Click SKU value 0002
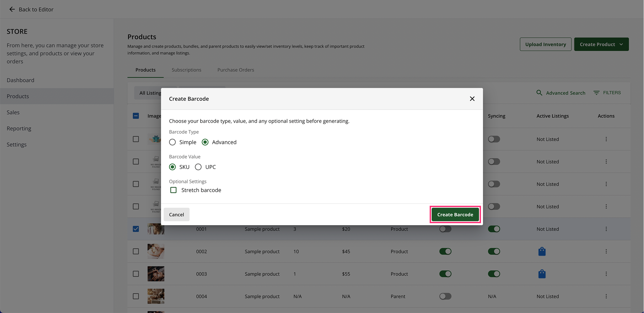 pos(202,251)
